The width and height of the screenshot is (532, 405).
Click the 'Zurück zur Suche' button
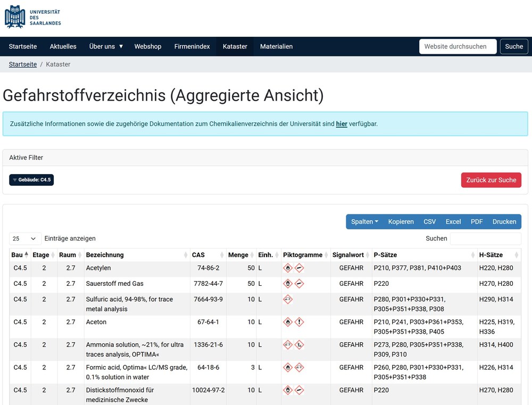click(491, 180)
